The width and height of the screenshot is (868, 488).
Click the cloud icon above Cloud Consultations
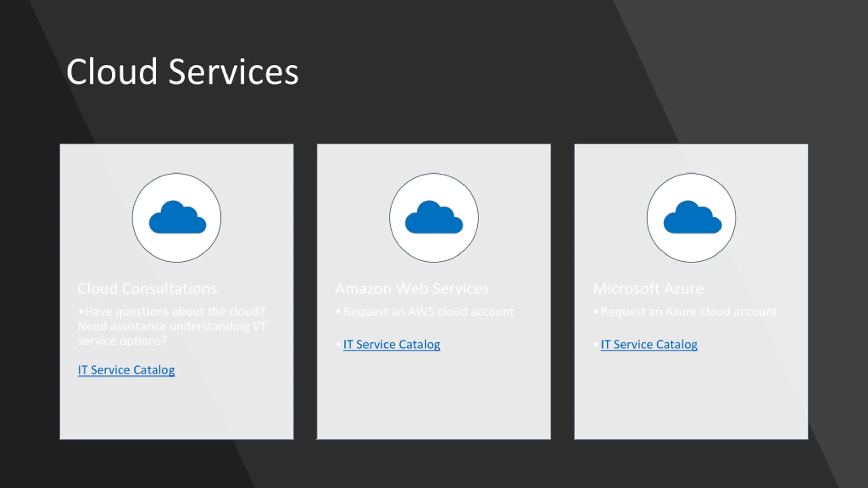click(177, 217)
